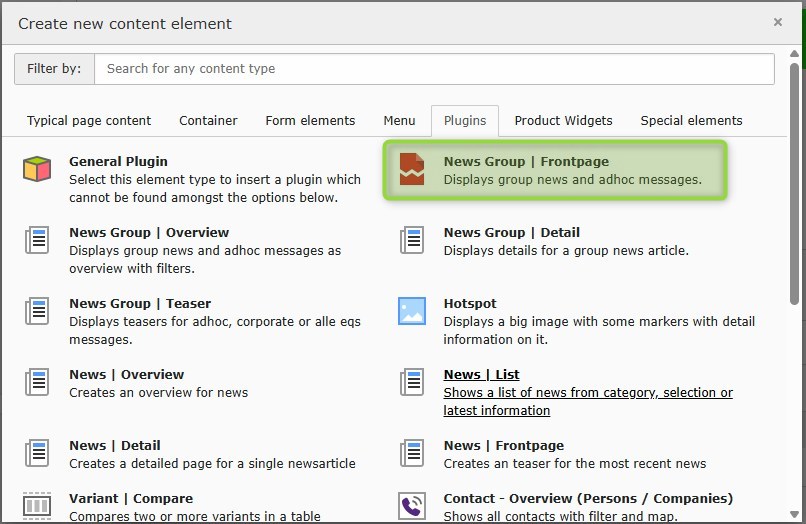This screenshot has width=806, height=524.
Task: Go to the Product Widgets tab
Action: tap(563, 121)
